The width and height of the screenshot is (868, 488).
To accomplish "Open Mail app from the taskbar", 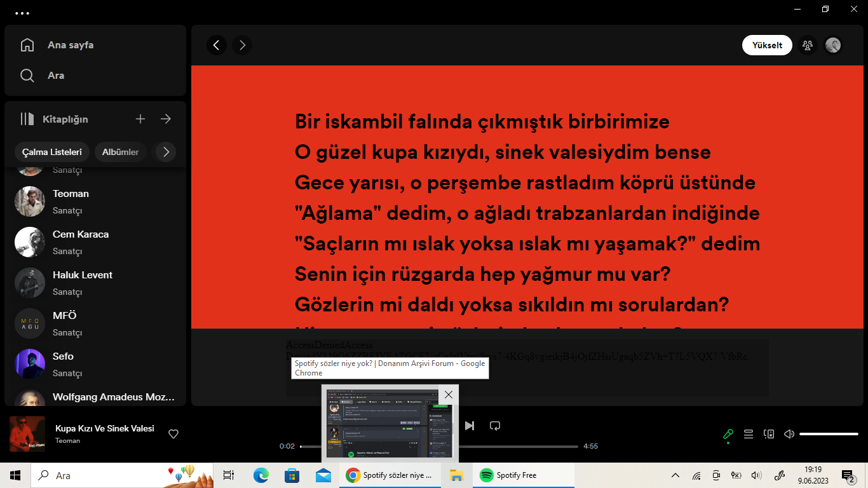I will click(323, 475).
